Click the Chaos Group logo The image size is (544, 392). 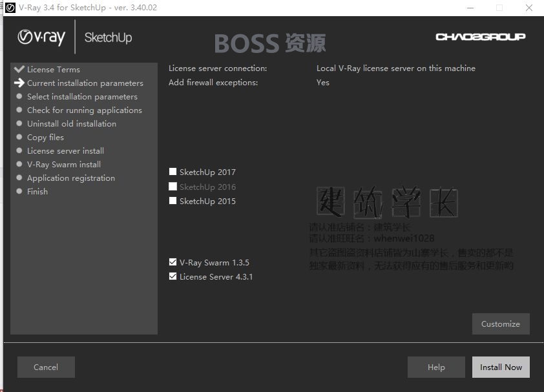coord(481,37)
